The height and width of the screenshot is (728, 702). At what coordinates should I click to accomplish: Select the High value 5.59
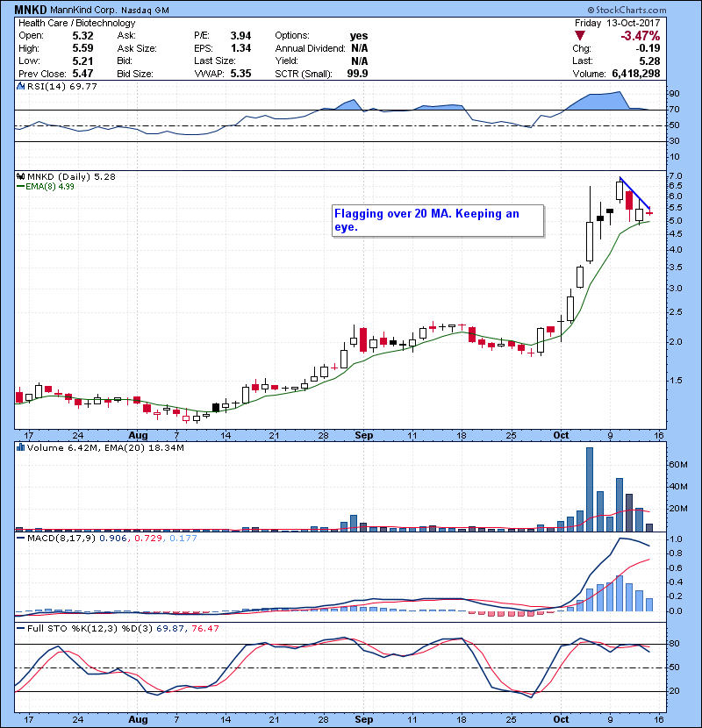82,48
